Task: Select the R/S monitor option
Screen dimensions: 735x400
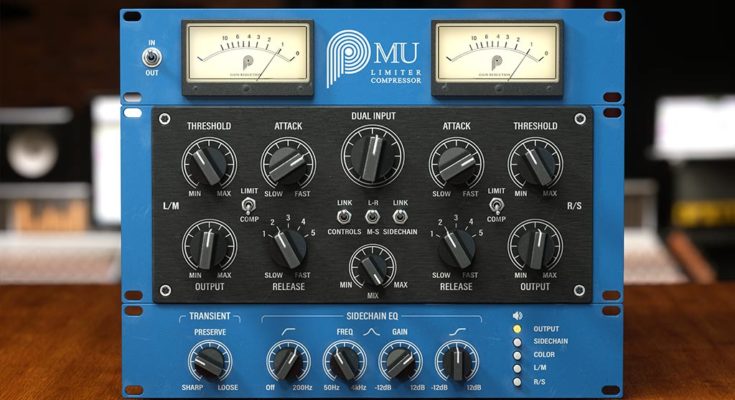Action: point(516,381)
